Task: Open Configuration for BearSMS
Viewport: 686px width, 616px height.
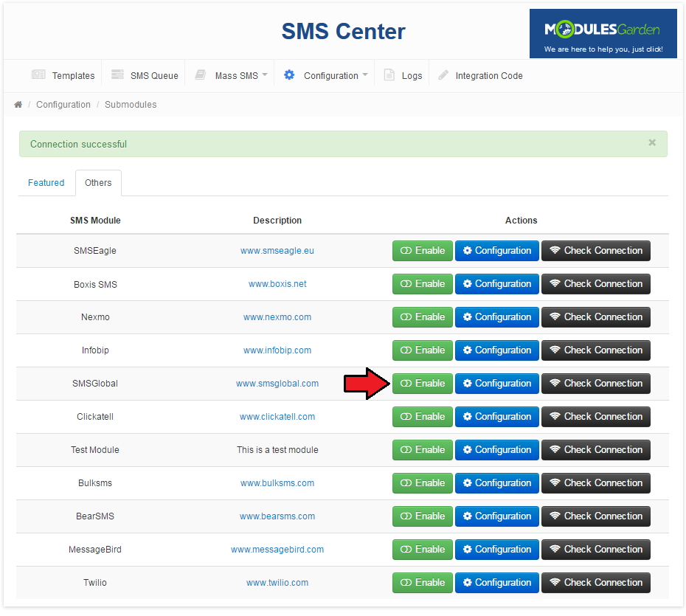Action: pos(497,516)
